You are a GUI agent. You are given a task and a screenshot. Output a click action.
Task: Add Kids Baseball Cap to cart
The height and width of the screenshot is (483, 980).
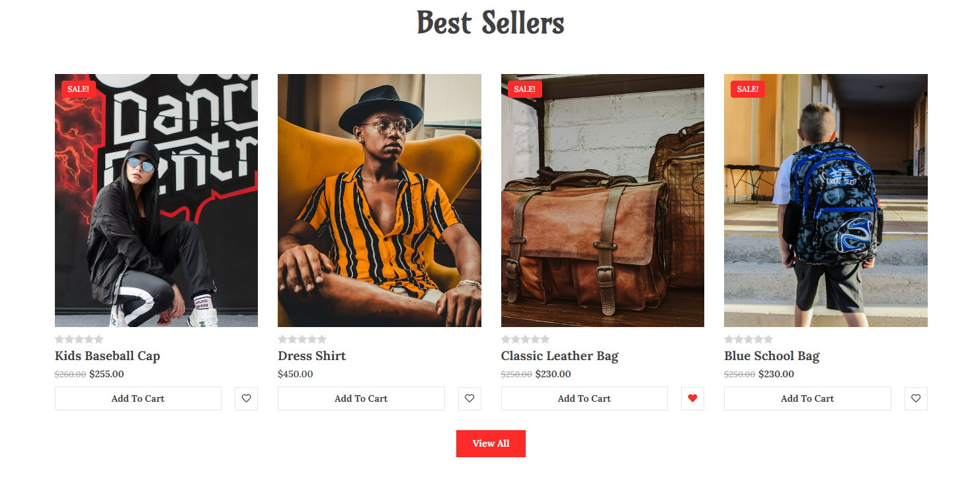[138, 398]
